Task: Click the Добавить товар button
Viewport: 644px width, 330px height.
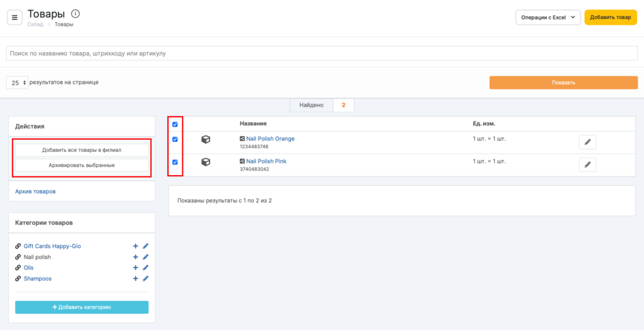Action: [x=610, y=18]
